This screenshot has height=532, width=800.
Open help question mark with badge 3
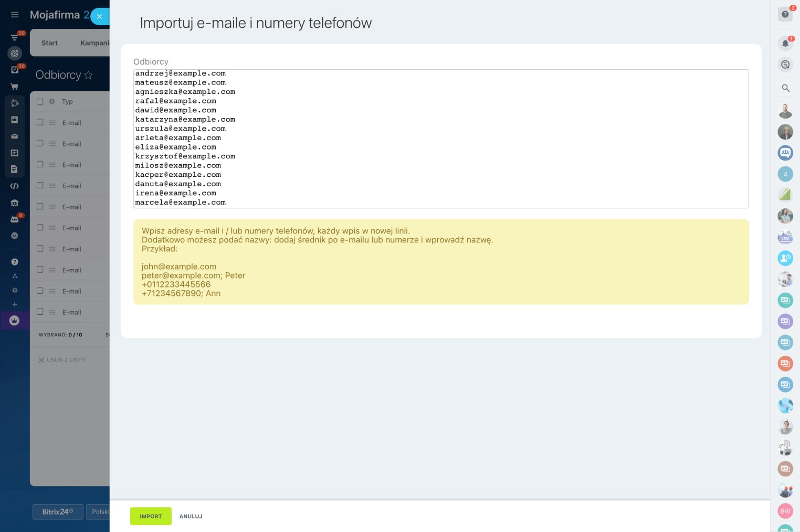785,14
